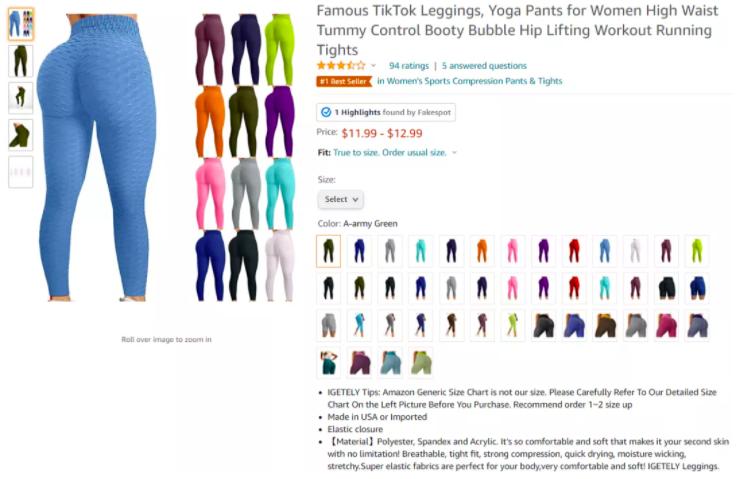This screenshot has height=479, width=738.
Task: Show the second army green leggings thumbnail
Action: point(21,61)
